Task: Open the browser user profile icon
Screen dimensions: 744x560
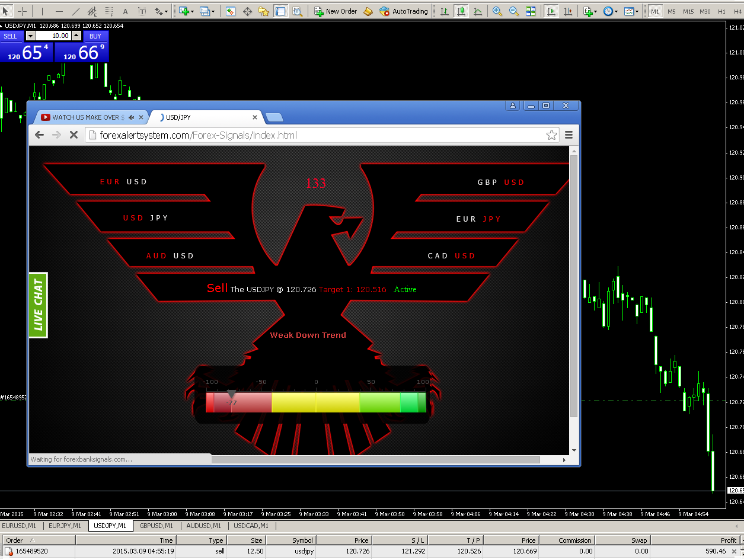Action: (513, 106)
